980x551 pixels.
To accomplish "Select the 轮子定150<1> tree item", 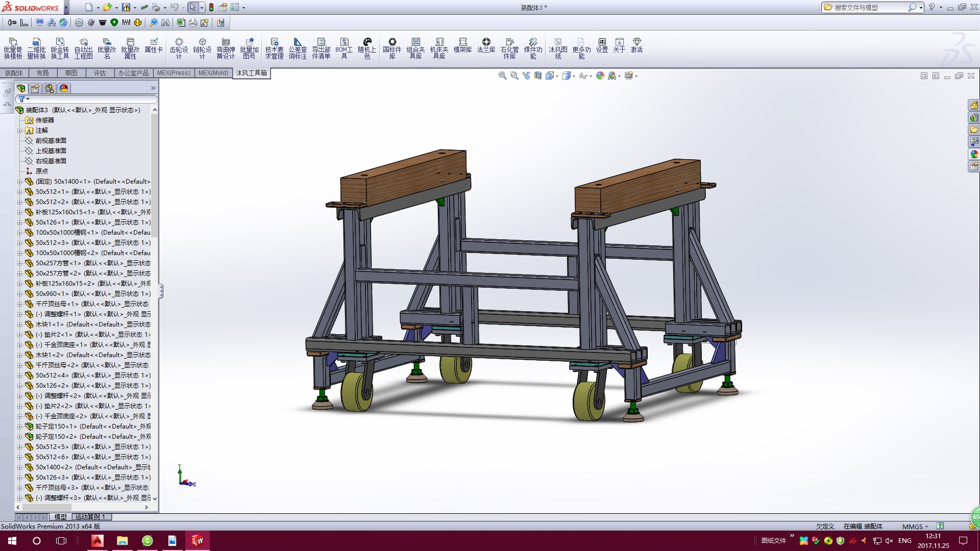I will coord(88,427).
